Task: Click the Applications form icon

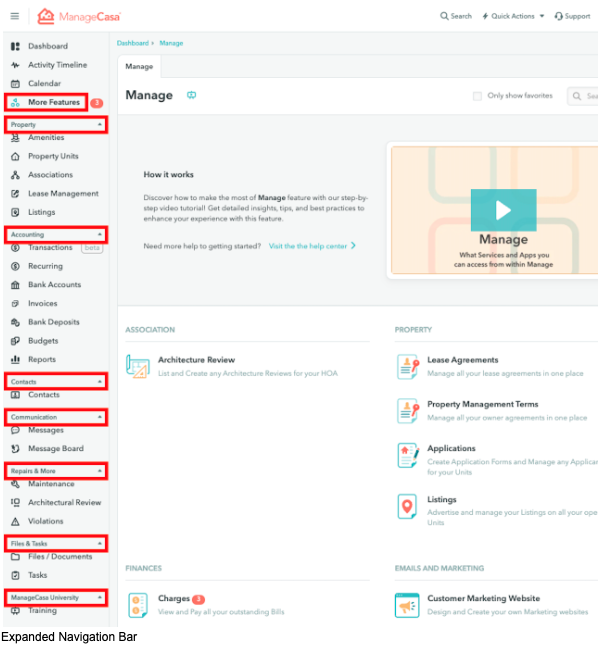Action: (408, 455)
